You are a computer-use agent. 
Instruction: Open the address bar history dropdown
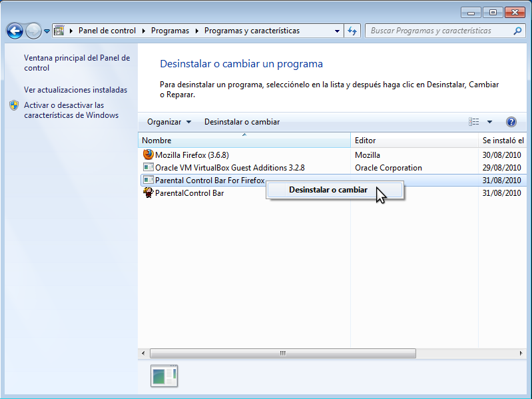[x=337, y=31]
